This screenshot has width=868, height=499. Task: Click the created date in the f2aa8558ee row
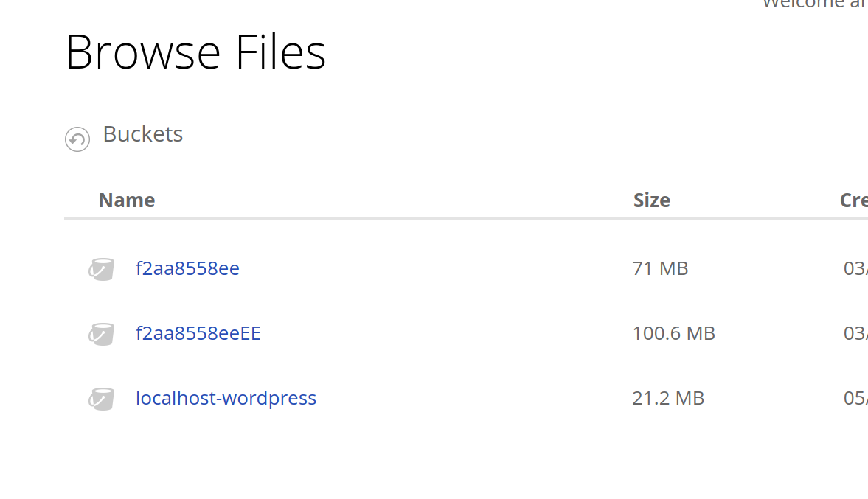pos(855,268)
